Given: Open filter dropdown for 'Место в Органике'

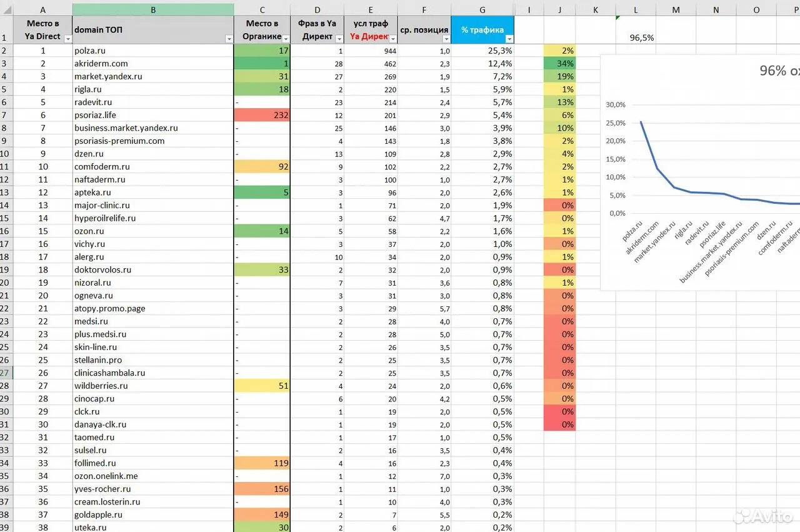Looking at the screenshot, I should [286, 39].
